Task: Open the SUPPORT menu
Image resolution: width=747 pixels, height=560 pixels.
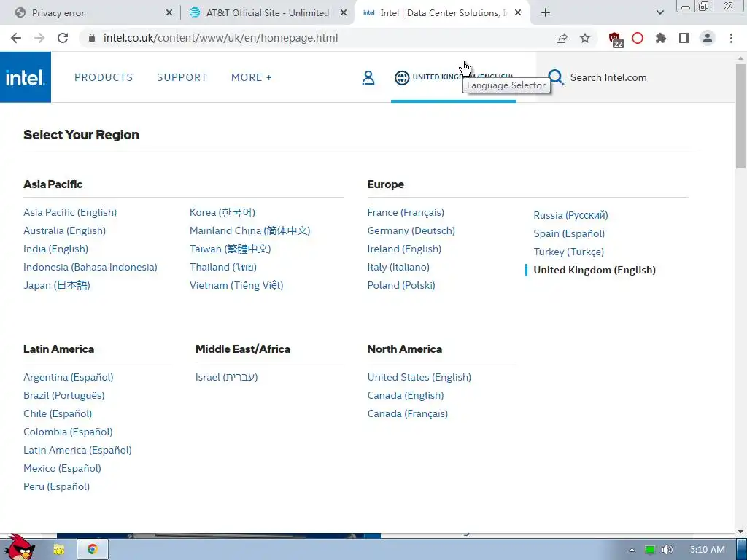Action: tap(182, 77)
